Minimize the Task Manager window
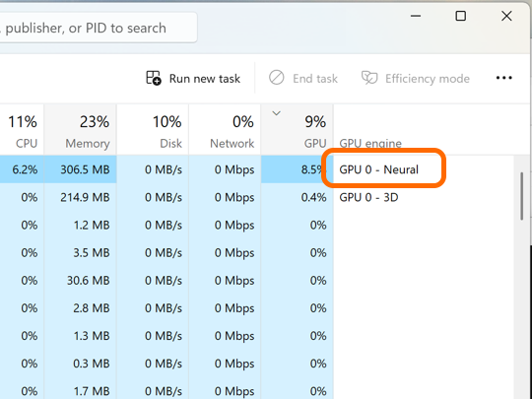 click(x=416, y=16)
